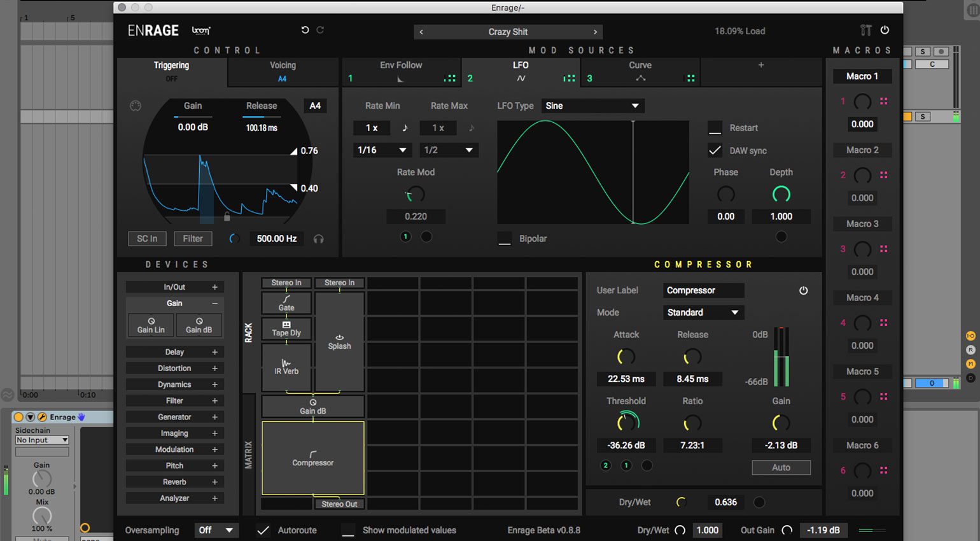Click the Dry/Wet 0.636 value field
980x541 pixels.
coord(725,502)
